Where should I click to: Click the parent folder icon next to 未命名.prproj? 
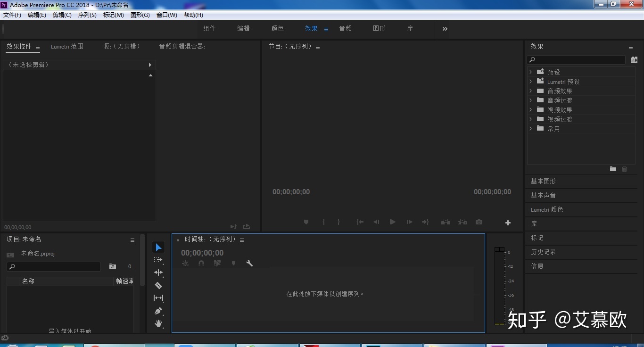(x=10, y=254)
